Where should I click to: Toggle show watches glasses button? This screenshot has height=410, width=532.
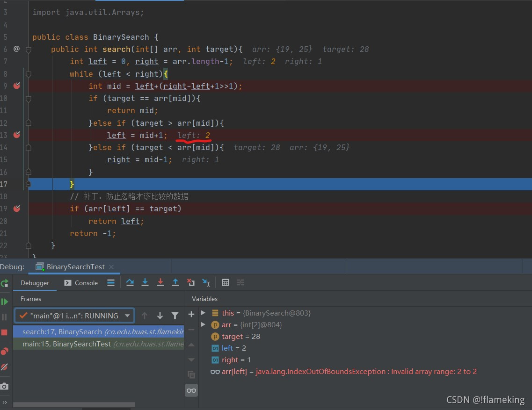coord(191,390)
